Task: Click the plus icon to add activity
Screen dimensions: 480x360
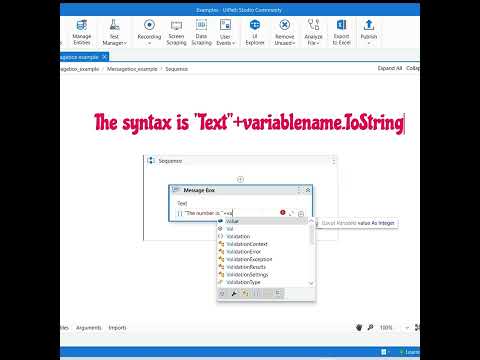Action: [x=240, y=180]
